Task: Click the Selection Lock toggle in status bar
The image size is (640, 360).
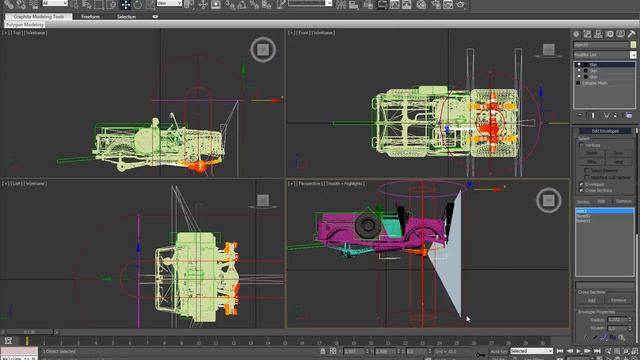Action: (323, 351)
